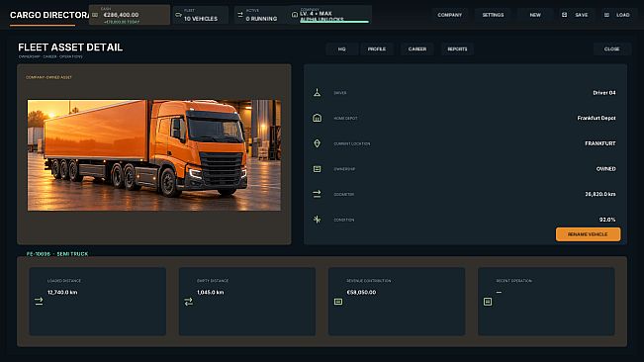Click the Rename Vehicle button
Image resolution: width=644 pixels, height=362 pixels.
click(588, 234)
